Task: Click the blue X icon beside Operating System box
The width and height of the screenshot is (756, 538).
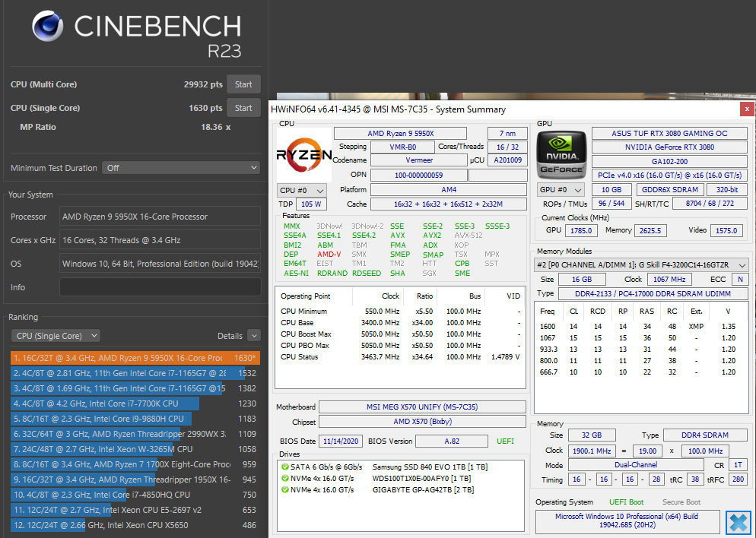Action: tap(739, 523)
